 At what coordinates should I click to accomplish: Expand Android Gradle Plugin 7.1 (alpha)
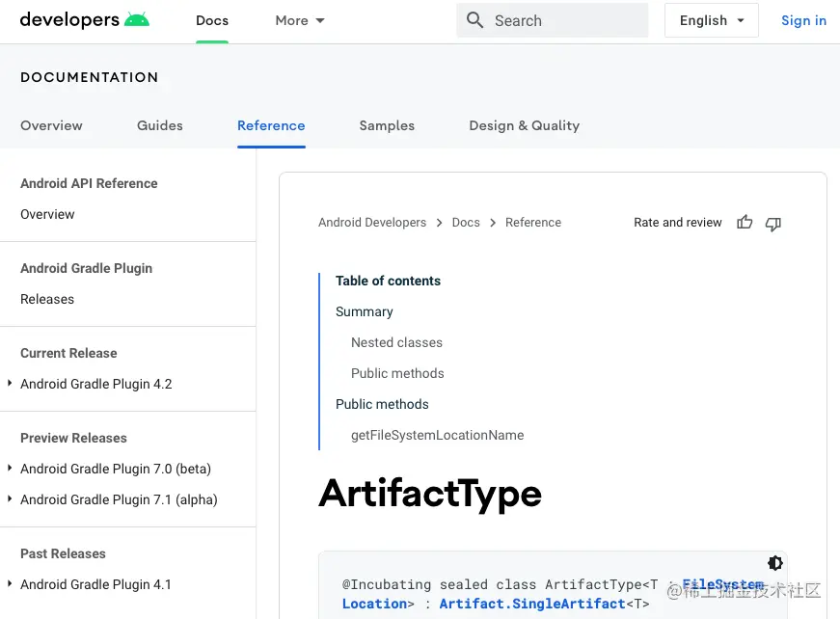pyautogui.click(x=10, y=499)
